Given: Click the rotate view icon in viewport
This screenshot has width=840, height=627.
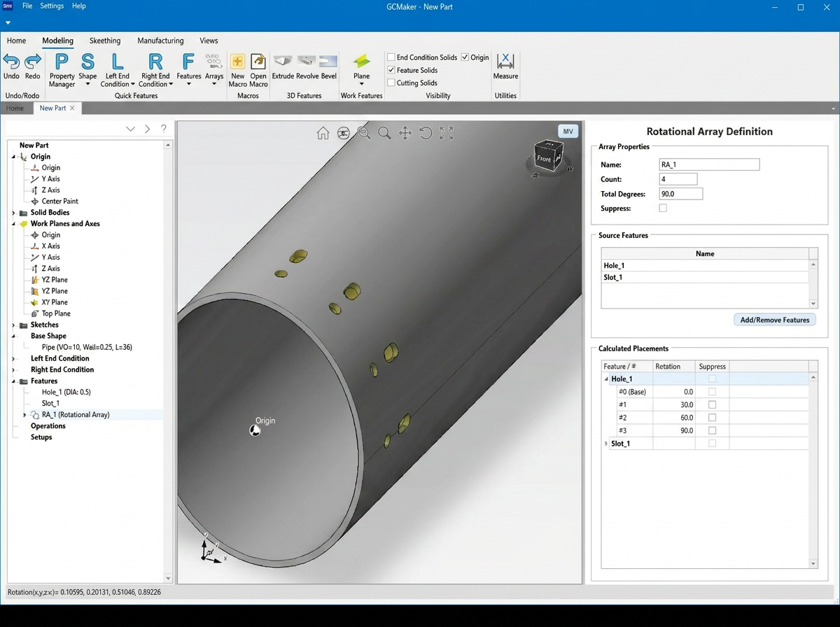Looking at the screenshot, I should tap(426, 133).
